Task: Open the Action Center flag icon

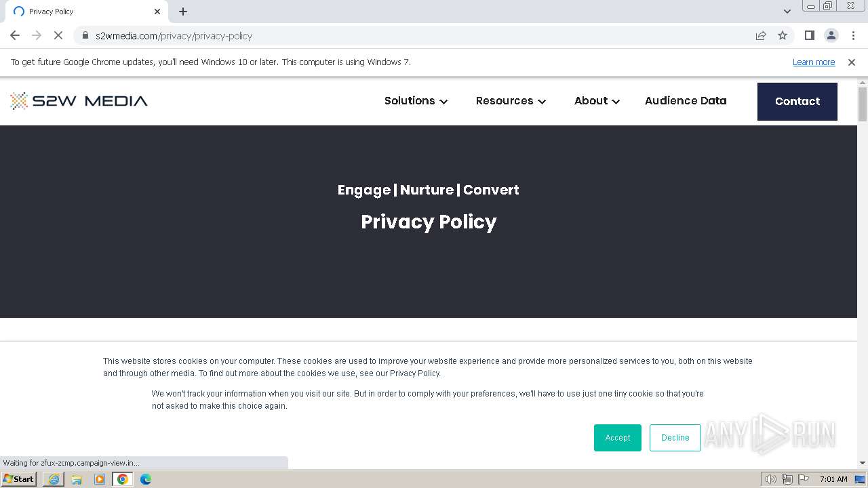Action: click(804, 479)
